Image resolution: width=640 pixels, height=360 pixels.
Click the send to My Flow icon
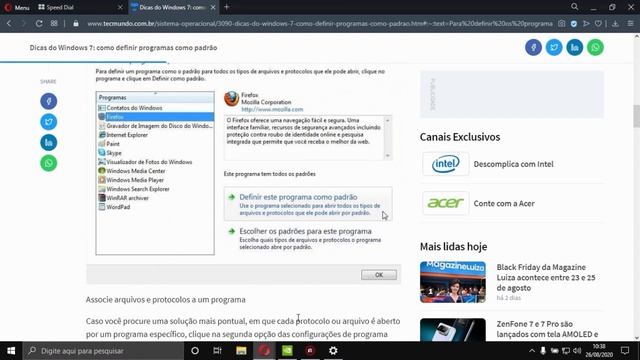[586, 24]
